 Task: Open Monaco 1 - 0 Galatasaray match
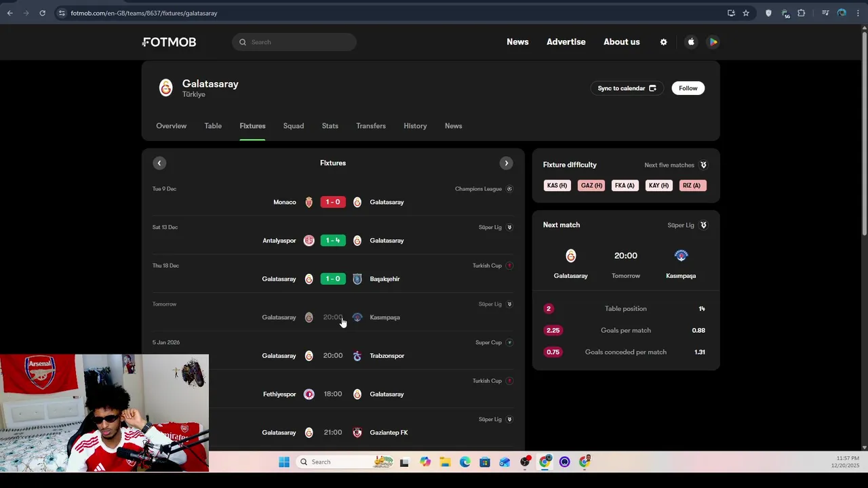[x=333, y=202]
